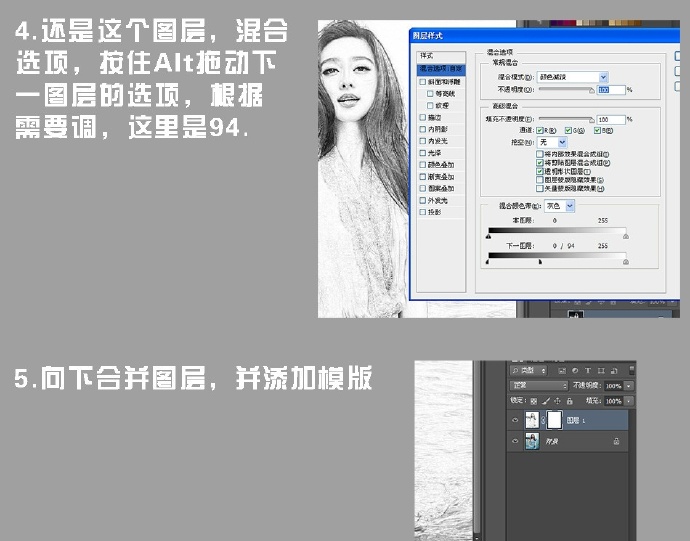Uncheck the R channel checkbox
Image resolution: width=690 pixels, height=541 pixels.
coord(540,131)
